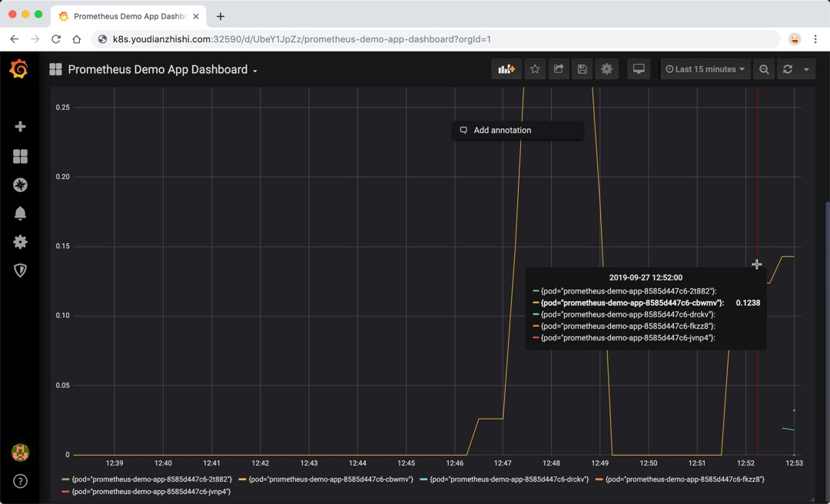
Task: Star the Prometheus Demo App Dashboard
Action: [x=534, y=68]
